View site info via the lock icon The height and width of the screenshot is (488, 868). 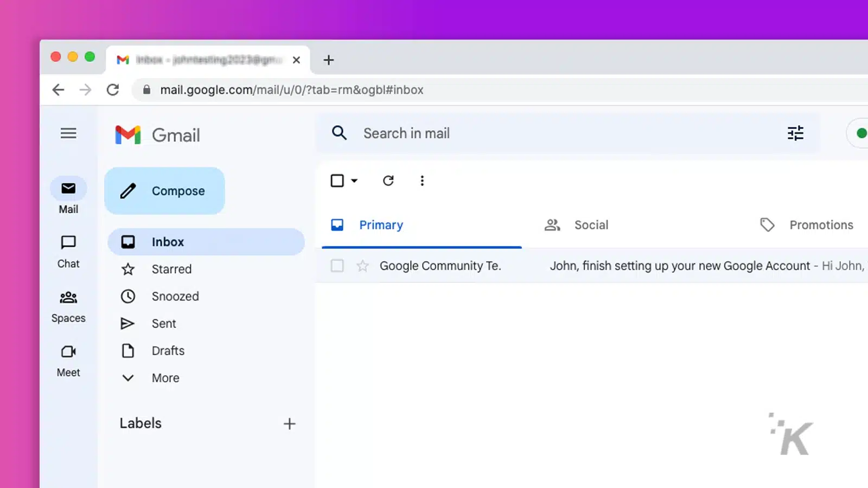click(x=146, y=90)
